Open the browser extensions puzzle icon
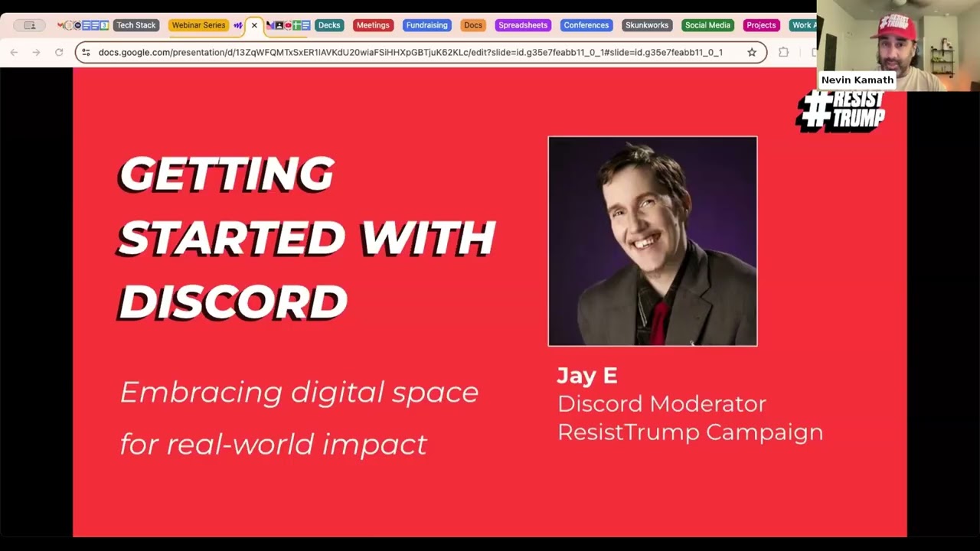This screenshot has height=551, width=980. click(x=783, y=52)
